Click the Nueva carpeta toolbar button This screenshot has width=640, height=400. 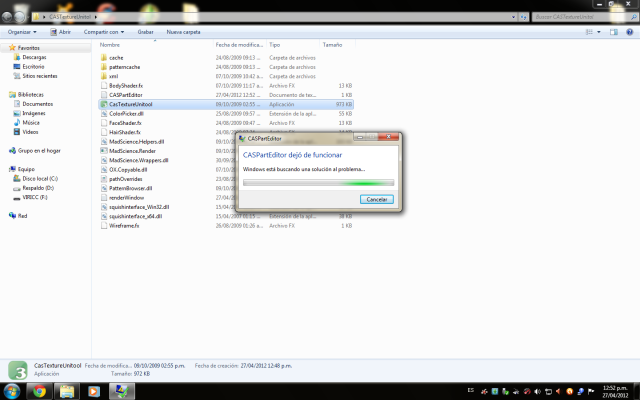[x=183, y=32]
